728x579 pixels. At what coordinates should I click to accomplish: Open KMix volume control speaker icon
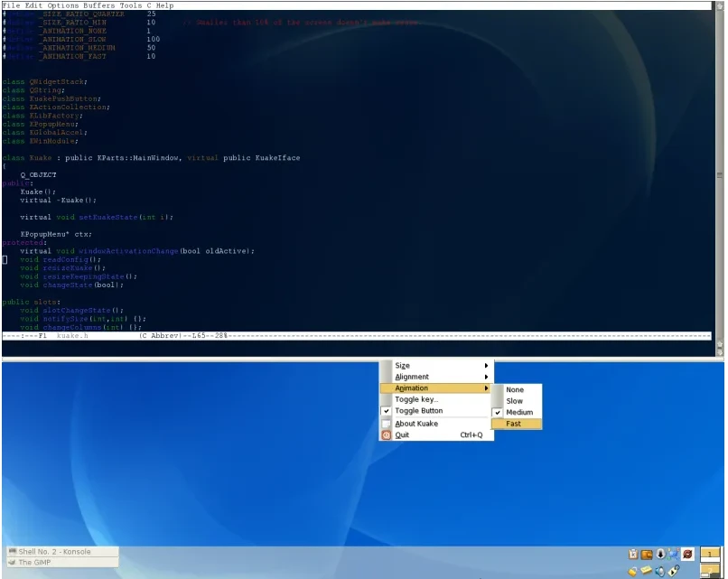click(x=659, y=571)
